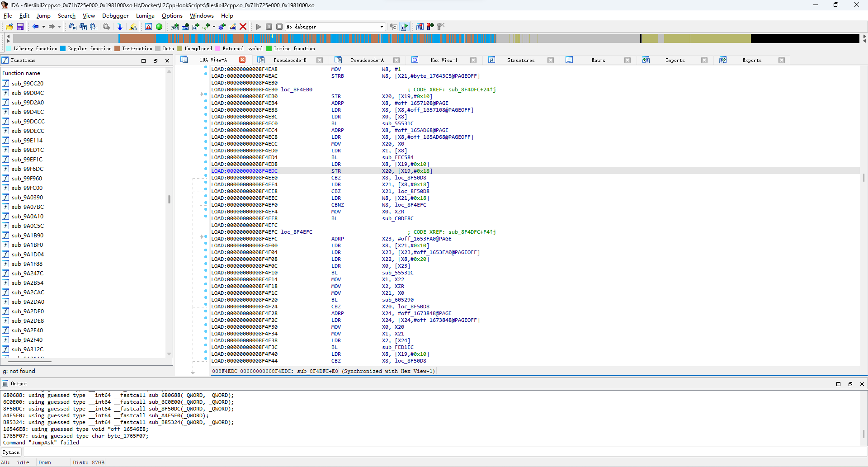Screen dimensions: 868x467
Task: Click the Lumina function green swatch
Action: [269, 48]
